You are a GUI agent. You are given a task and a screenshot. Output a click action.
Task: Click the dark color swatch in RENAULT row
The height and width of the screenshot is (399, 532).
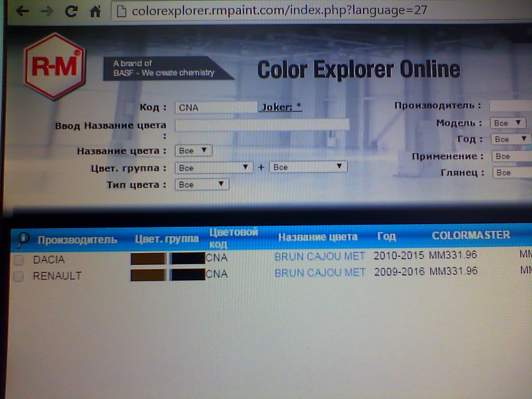click(188, 274)
